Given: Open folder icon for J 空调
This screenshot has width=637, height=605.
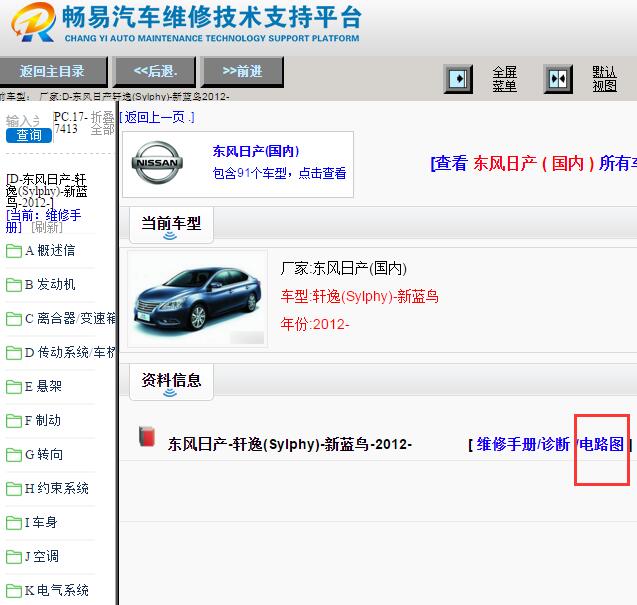Looking at the screenshot, I should tap(14, 556).
